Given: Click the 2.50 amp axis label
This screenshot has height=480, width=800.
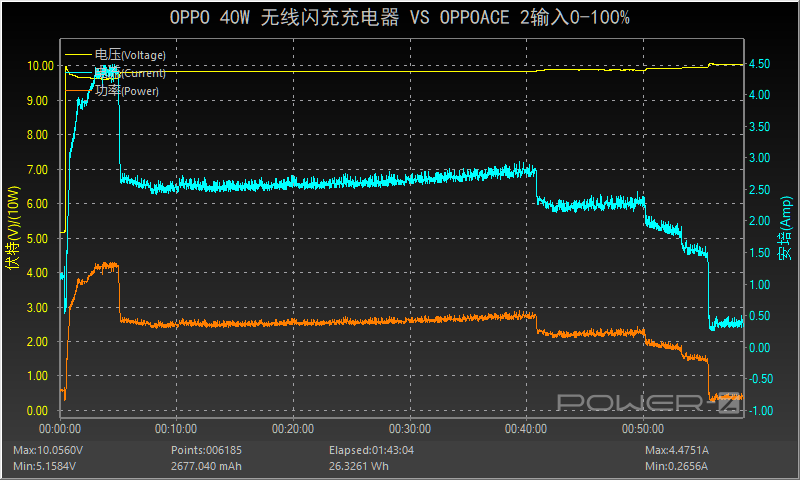Looking at the screenshot, I should pos(760,190).
